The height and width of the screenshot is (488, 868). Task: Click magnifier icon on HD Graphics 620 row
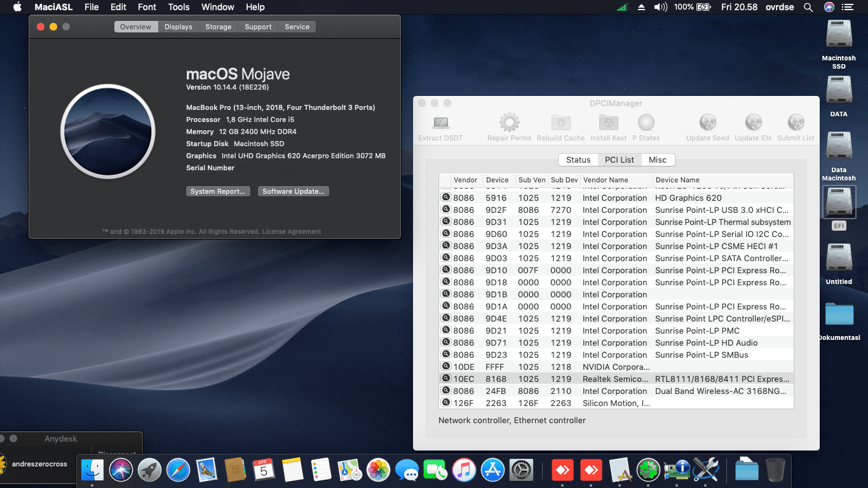pos(446,198)
